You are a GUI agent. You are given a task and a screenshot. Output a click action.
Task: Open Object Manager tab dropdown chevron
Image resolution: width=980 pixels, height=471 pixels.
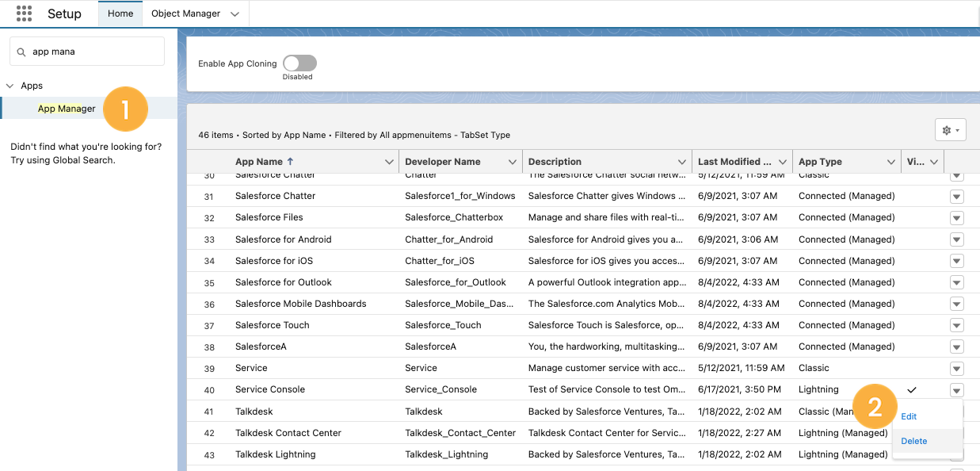pos(235,14)
